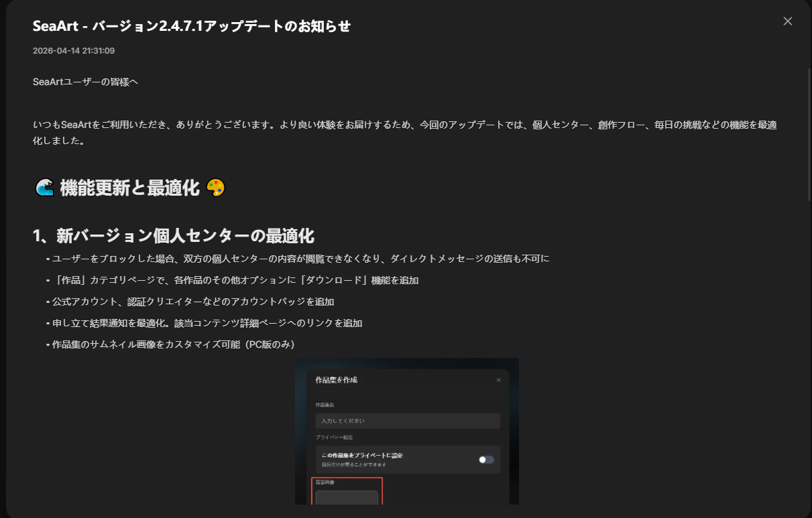The width and height of the screenshot is (812, 518).
Task: Click the 作品集を作成 title in the screenshot
Action: (x=336, y=380)
